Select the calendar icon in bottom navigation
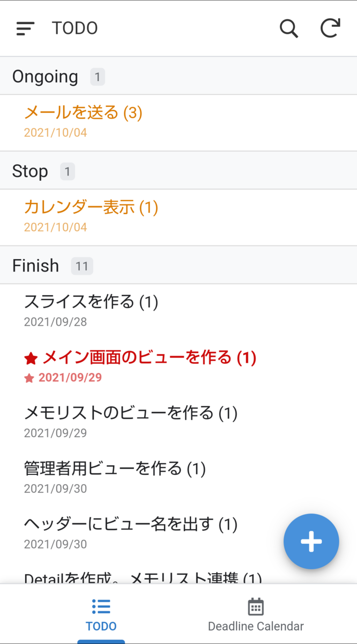Screen dimensions: 357x644 coord(255,606)
